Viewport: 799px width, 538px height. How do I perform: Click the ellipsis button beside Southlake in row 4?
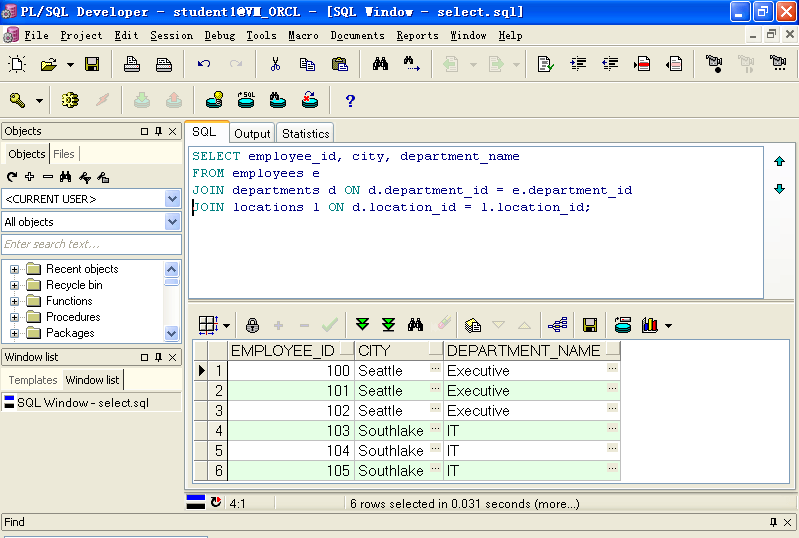click(435, 429)
